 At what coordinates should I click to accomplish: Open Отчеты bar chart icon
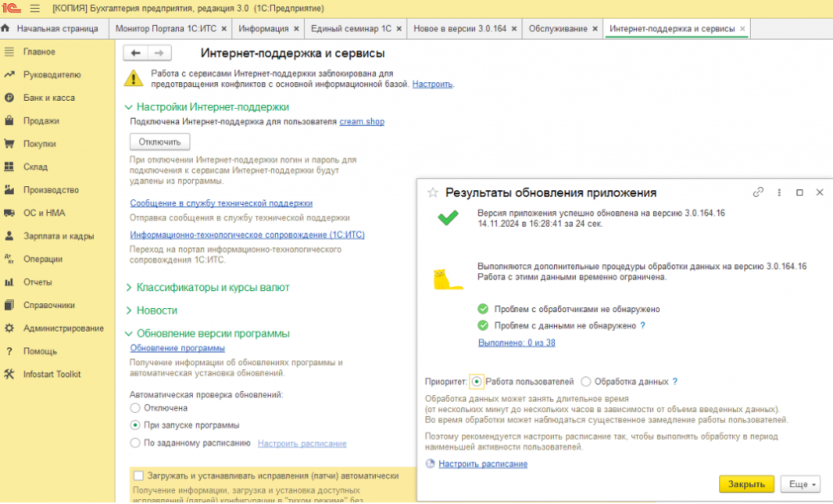tap(9, 282)
